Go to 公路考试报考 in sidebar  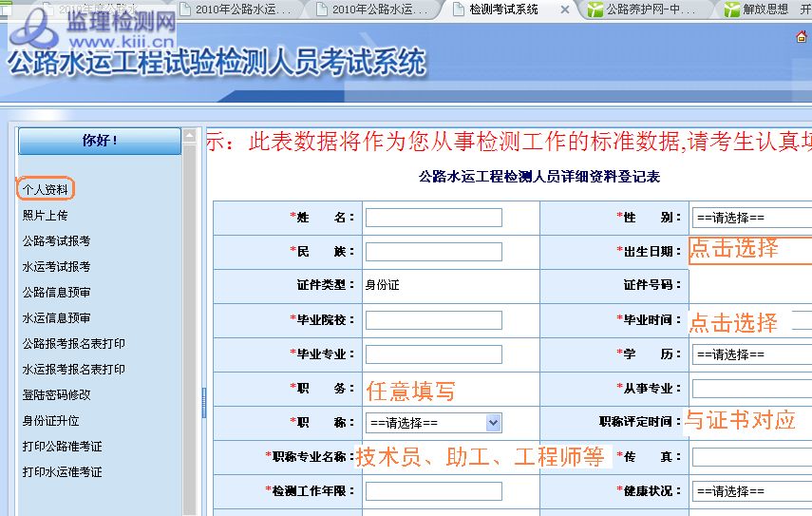[57, 241]
